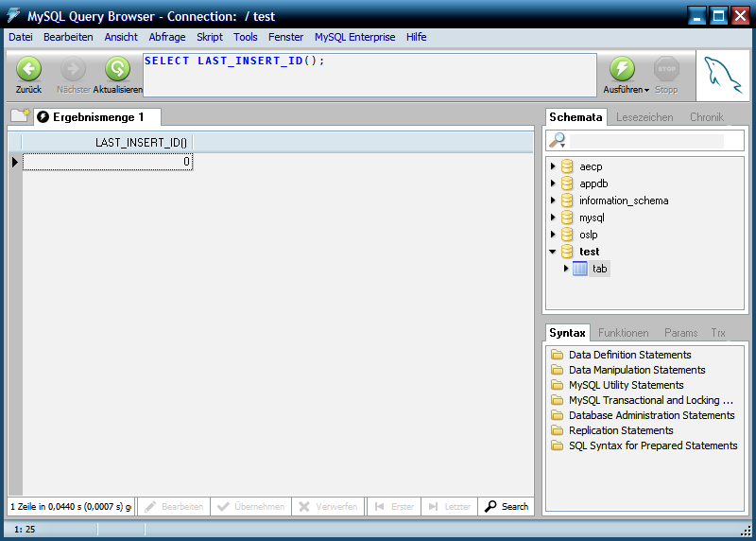The width and height of the screenshot is (756, 541).
Task: Open Database Administration Statements folder icon
Action: pos(558,415)
